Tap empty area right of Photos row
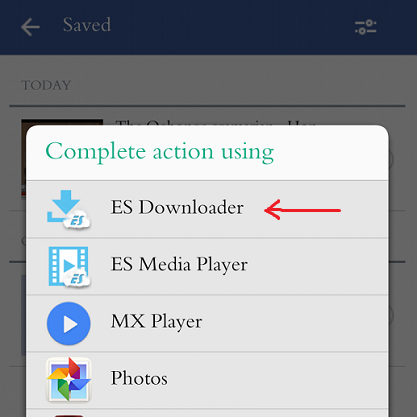The height and width of the screenshot is (417, 420). pyautogui.click(x=278, y=380)
